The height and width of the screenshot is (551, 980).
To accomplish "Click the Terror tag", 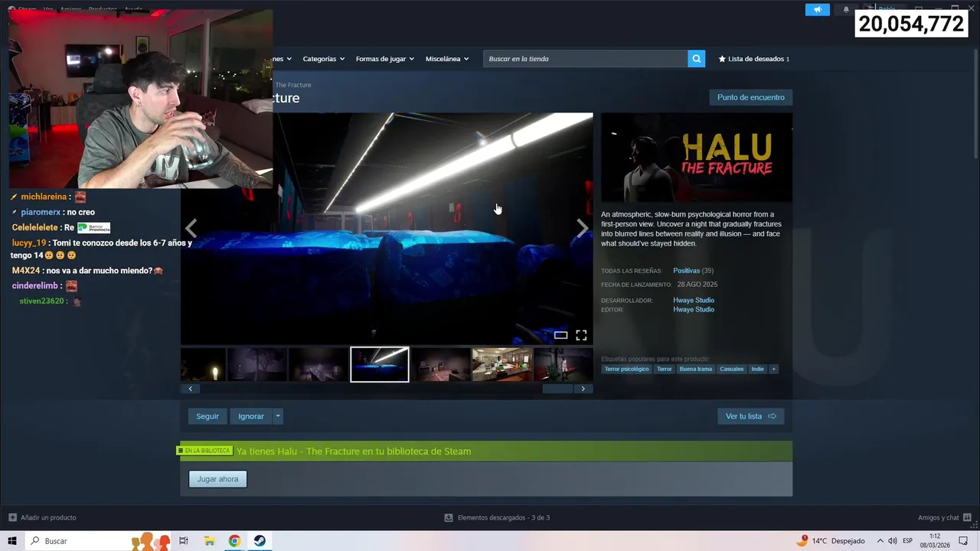I will tap(664, 369).
